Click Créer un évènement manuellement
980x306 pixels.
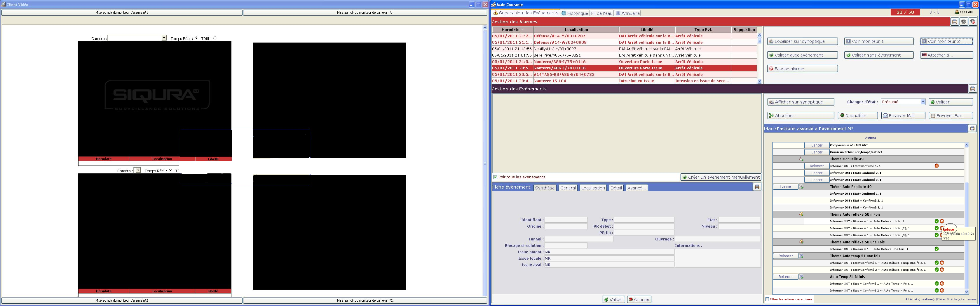coord(721,177)
